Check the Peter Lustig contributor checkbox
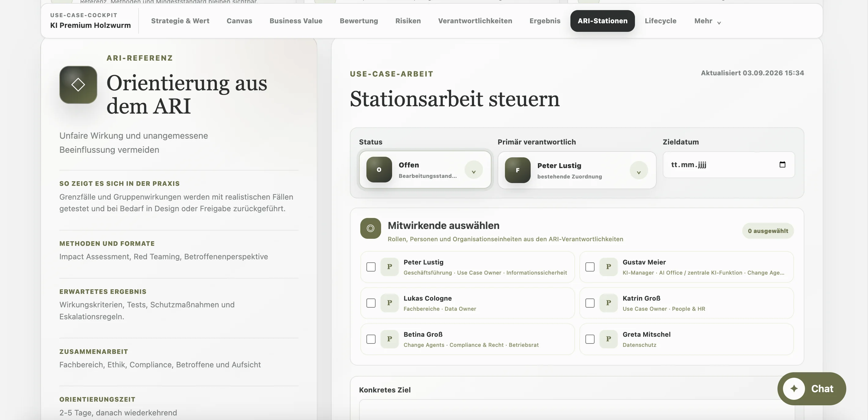The height and width of the screenshot is (420, 868). pos(371,267)
